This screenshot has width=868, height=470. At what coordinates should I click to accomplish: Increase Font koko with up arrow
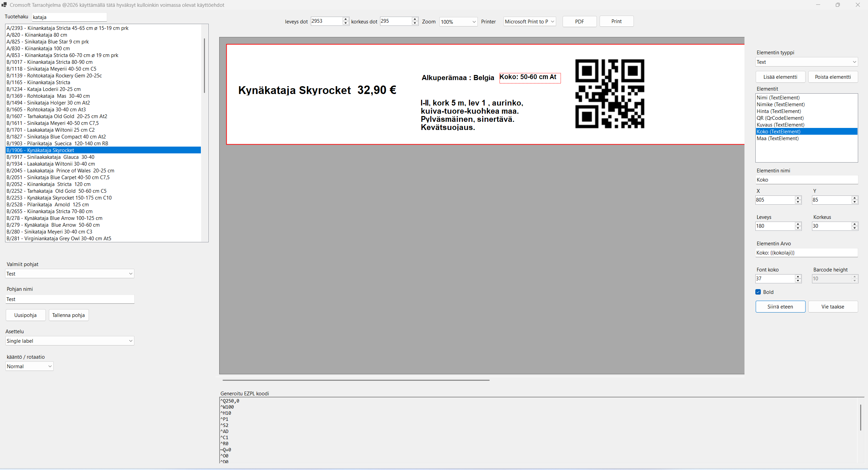[x=798, y=277]
